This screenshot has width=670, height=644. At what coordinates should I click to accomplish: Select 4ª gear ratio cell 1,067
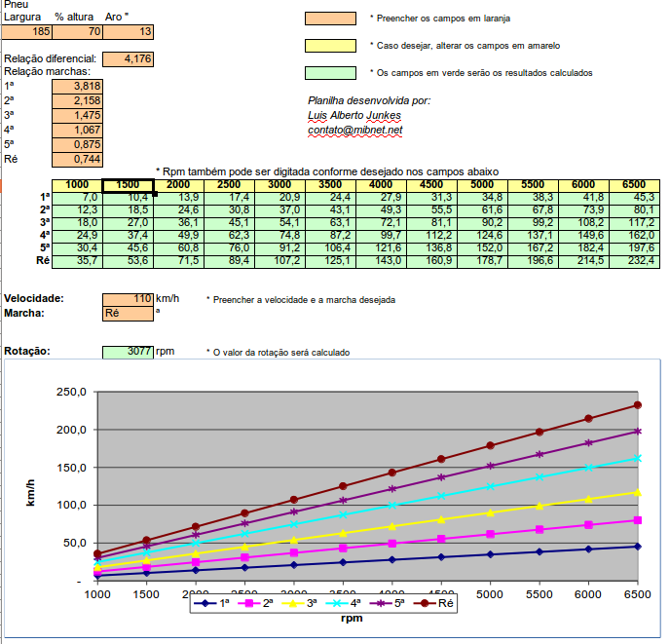click(x=77, y=130)
